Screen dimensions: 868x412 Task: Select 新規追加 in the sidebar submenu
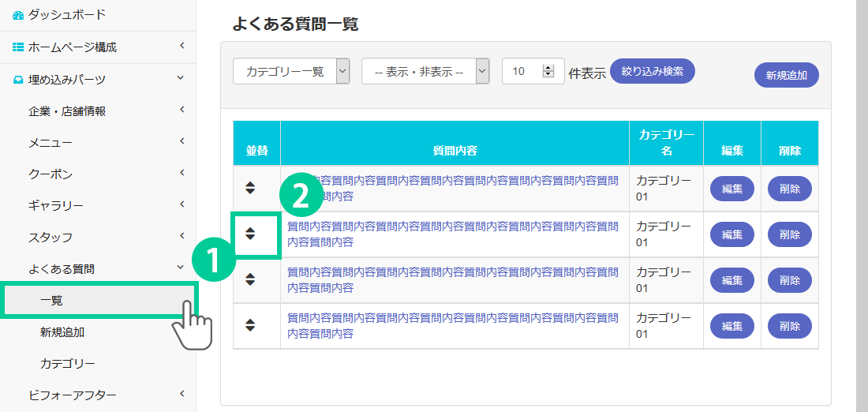tap(62, 332)
